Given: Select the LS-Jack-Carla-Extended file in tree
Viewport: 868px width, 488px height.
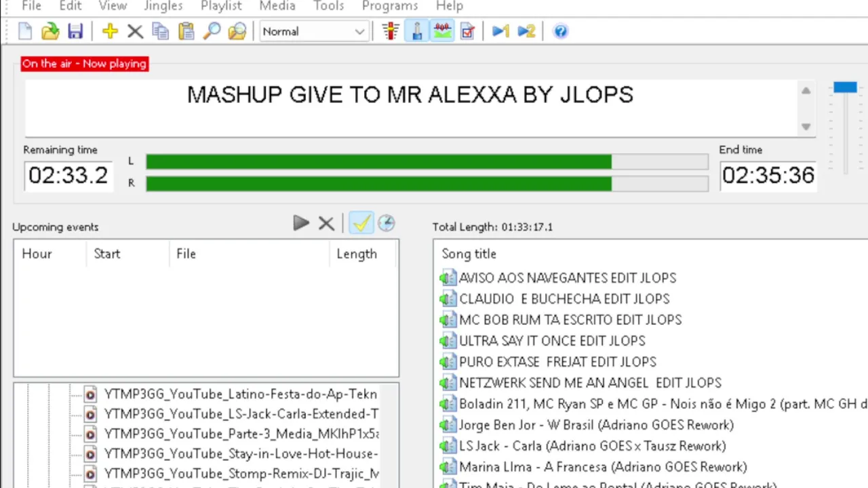Looking at the screenshot, I should 241,414.
